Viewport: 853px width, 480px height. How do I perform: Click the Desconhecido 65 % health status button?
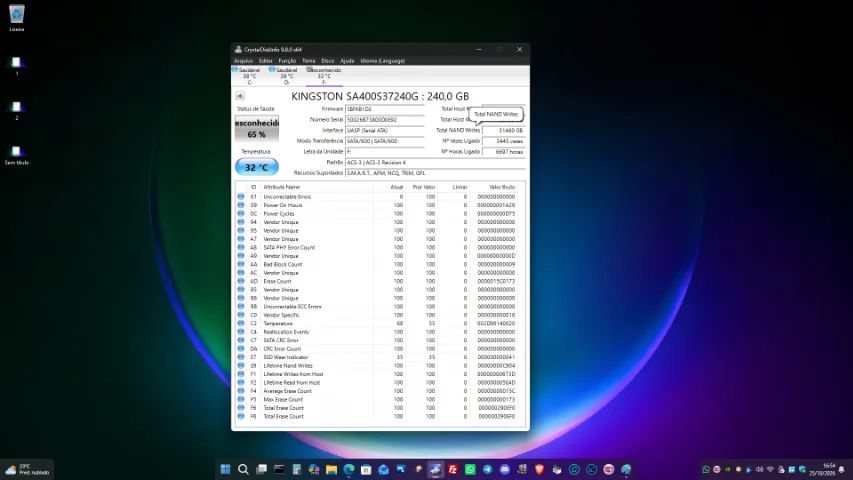pos(257,129)
